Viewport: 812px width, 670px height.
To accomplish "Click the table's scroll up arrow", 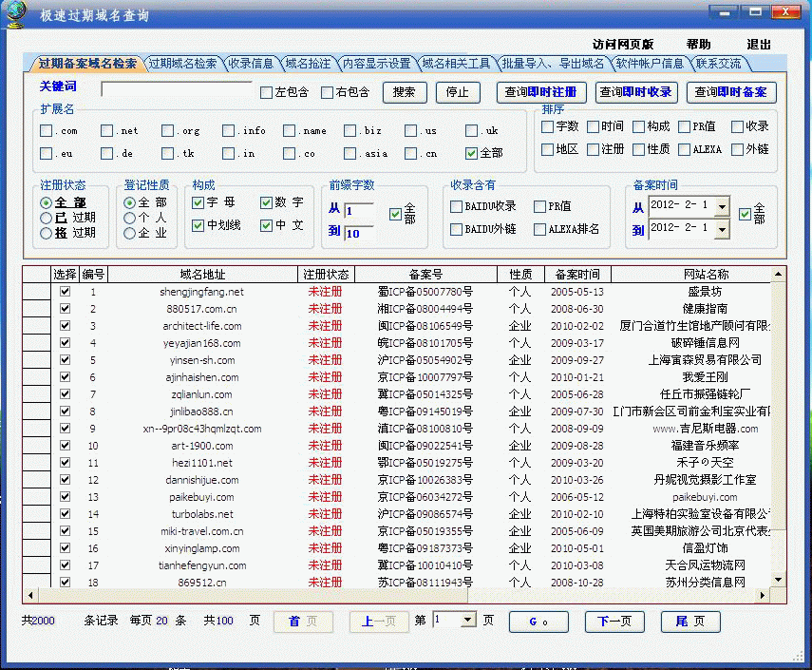I will (778, 274).
